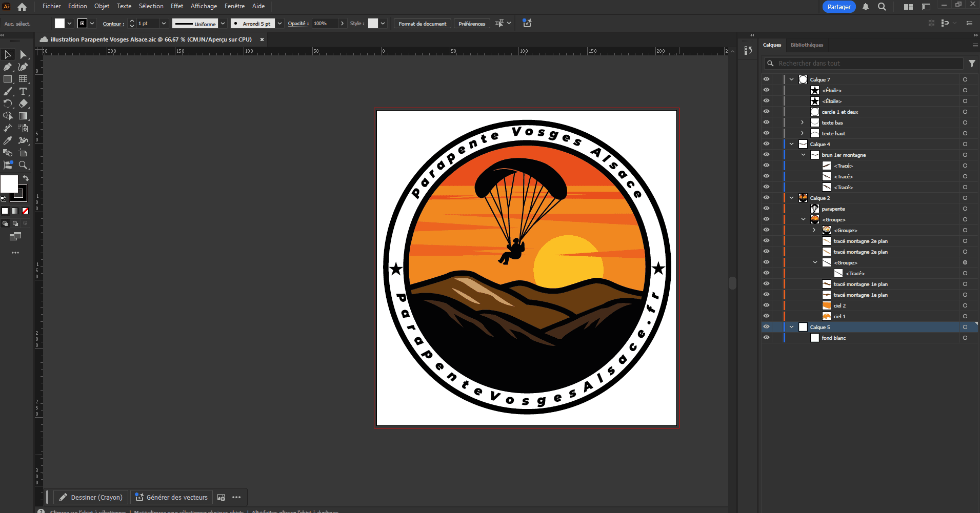Select the Shape Builder tool
Image resolution: width=980 pixels, height=513 pixels.
(x=8, y=116)
